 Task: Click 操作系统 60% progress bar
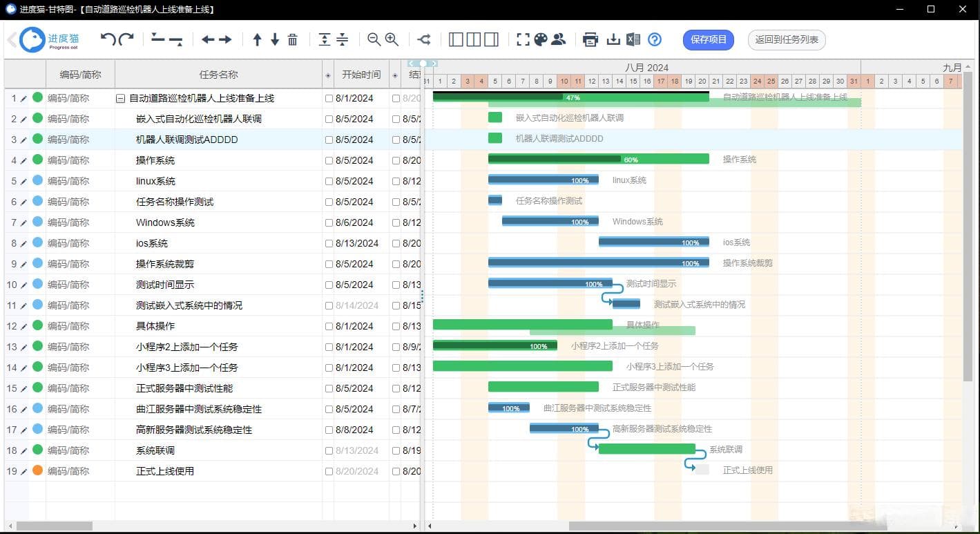(599, 160)
